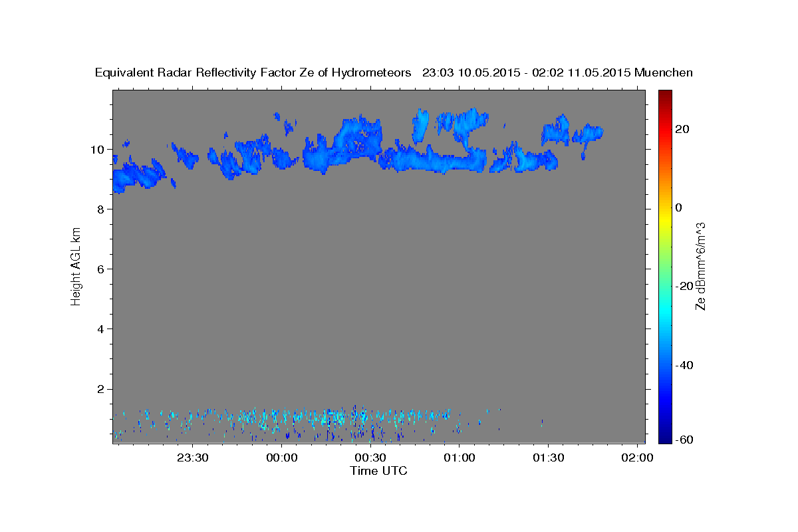
Task: Click the 01:00 time tick label
Action: pos(460,458)
